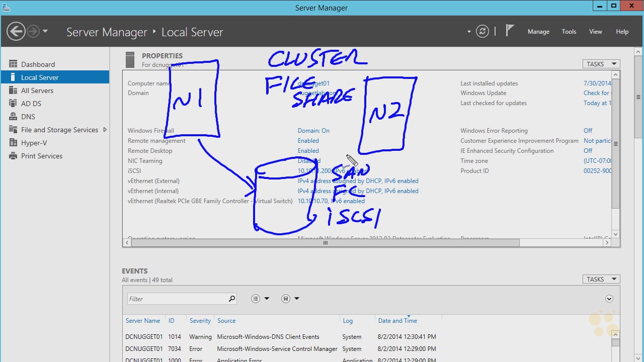644x362 pixels.
Task: Select DNS in the sidebar
Action: click(x=55, y=117)
